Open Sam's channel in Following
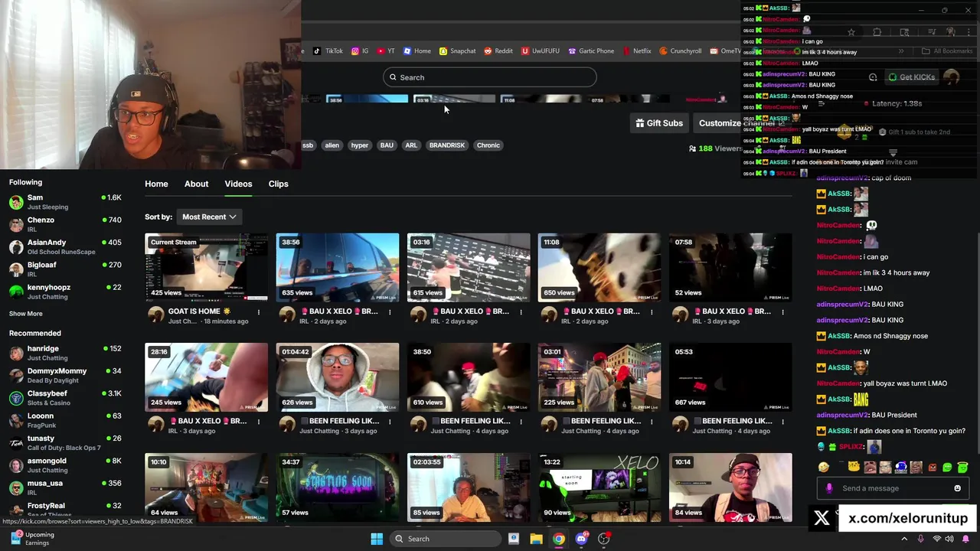The height and width of the screenshot is (551, 980). coord(66,202)
